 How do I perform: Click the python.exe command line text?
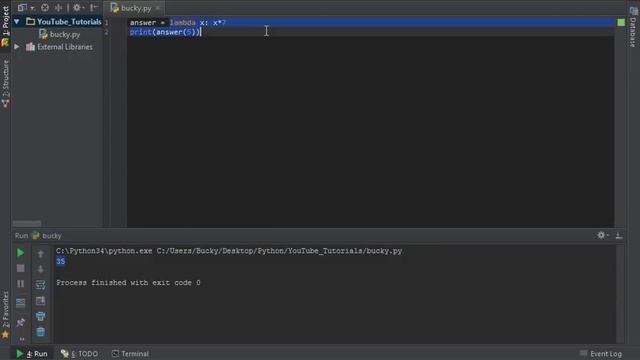(x=229, y=251)
